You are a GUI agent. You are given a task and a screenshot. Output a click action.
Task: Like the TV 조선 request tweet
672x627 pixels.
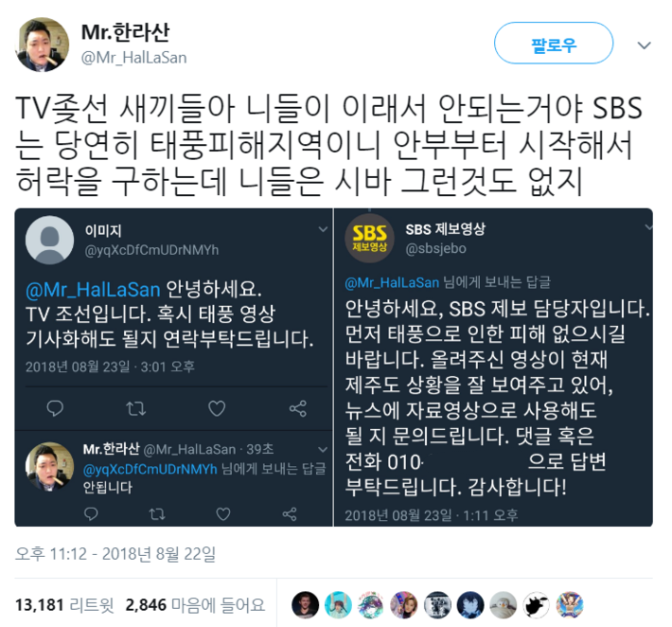[x=217, y=408]
